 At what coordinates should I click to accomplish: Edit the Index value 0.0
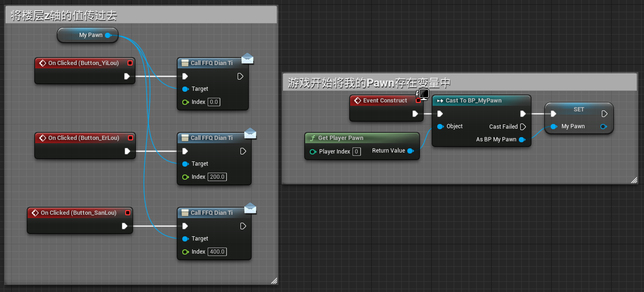pyautogui.click(x=214, y=102)
